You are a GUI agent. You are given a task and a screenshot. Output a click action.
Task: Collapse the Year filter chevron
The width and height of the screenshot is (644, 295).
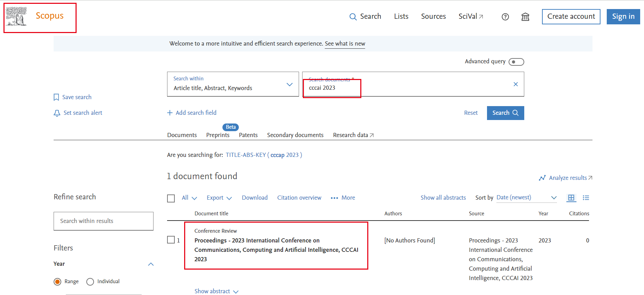(151, 264)
